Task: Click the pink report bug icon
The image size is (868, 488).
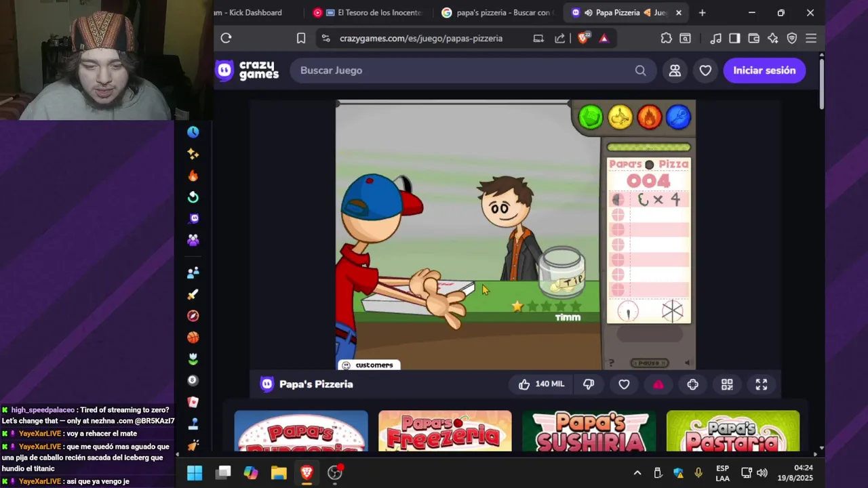Action: [x=658, y=384]
